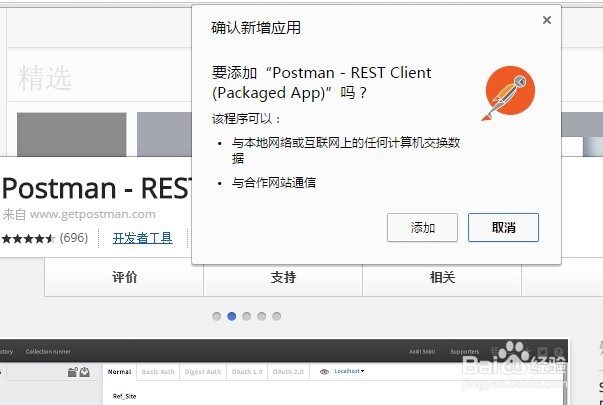Open the 开发者工具 category link
The image size is (603, 405).
pyautogui.click(x=142, y=238)
